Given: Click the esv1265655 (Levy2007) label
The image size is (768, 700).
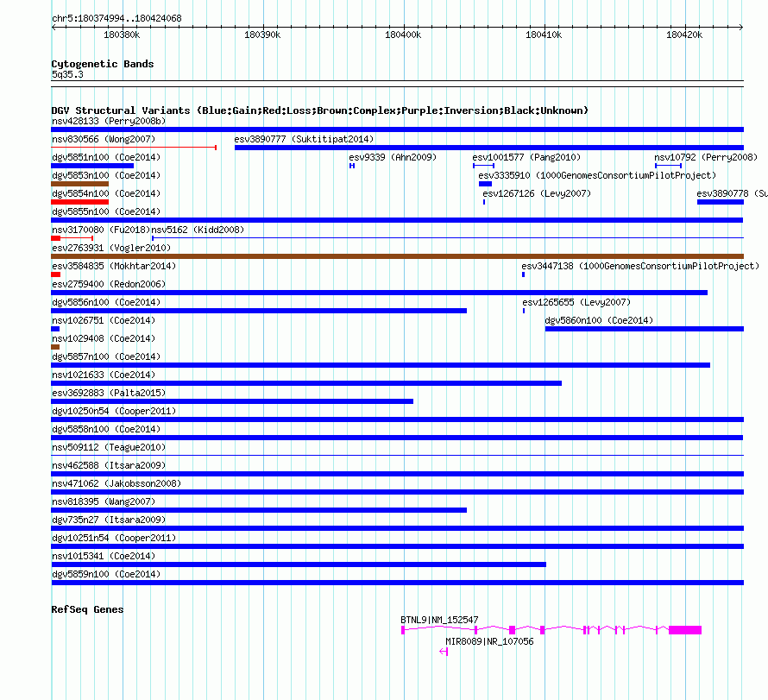Looking at the screenshot, I should (576, 302).
